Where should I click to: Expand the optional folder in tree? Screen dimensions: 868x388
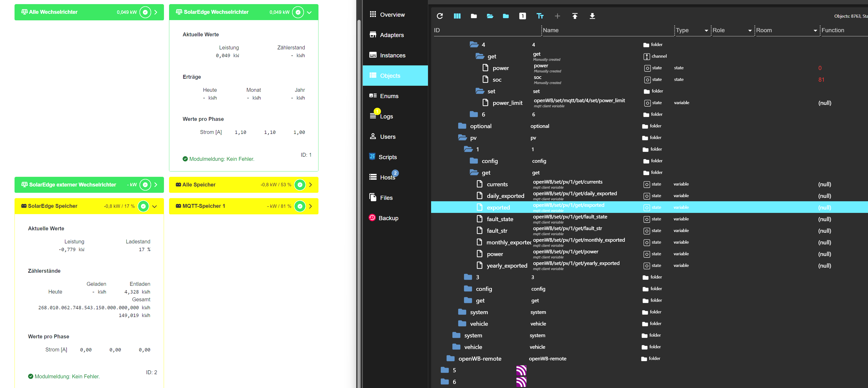click(x=462, y=126)
